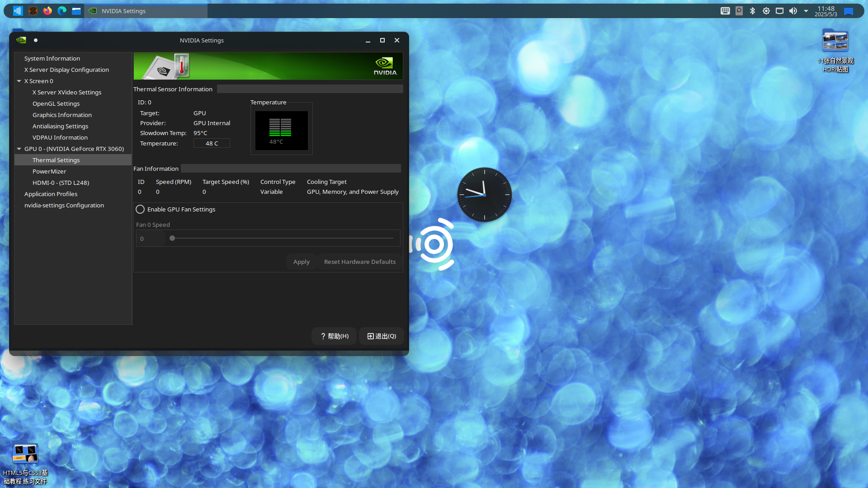Open nvidia-settings Configuration page

coord(64,205)
